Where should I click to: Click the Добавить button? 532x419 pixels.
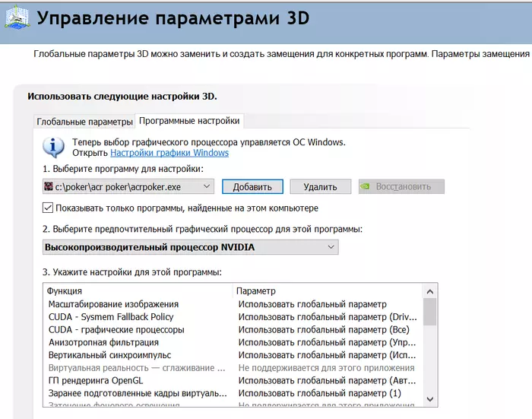(x=252, y=187)
